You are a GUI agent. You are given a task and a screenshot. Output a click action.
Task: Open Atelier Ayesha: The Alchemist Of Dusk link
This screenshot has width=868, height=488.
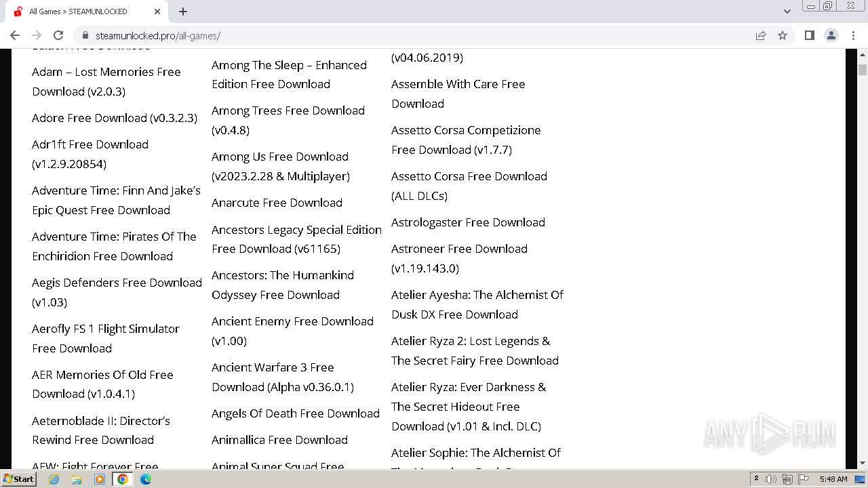click(477, 304)
